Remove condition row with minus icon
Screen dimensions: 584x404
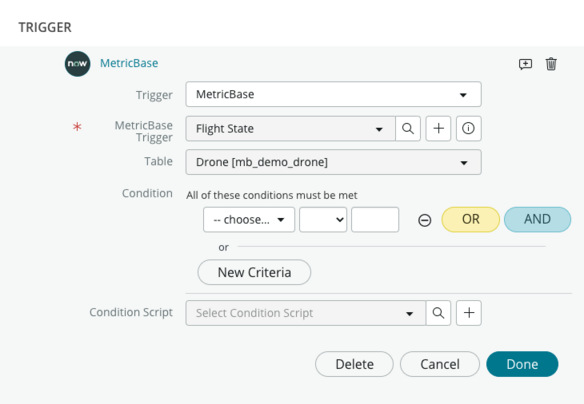tap(425, 220)
